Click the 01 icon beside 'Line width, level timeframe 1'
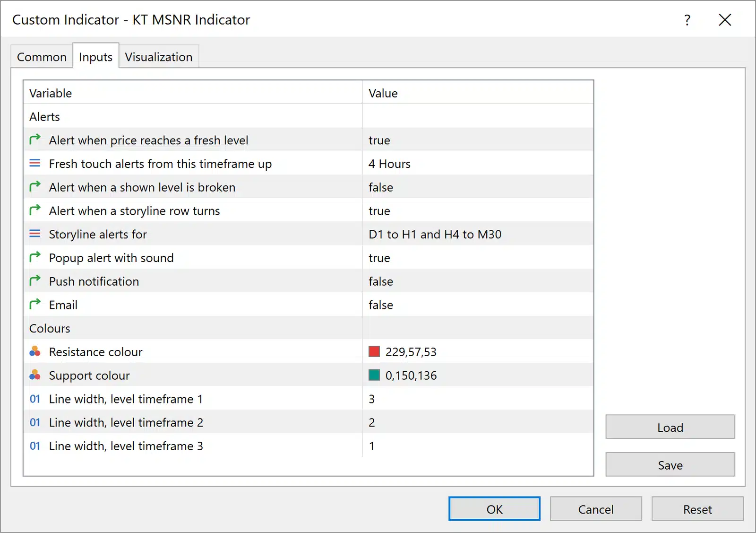Viewport: 756px width, 533px height. pyautogui.click(x=35, y=399)
